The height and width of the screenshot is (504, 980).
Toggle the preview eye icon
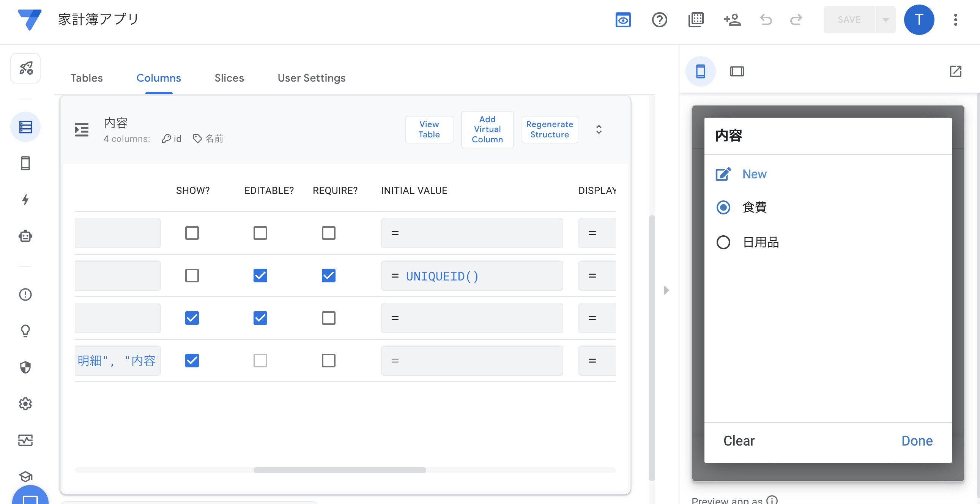(623, 20)
